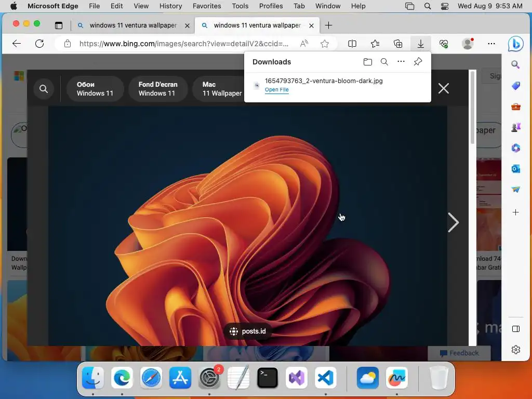Add a site with sidebar plus icon
This screenshot has width=532, height=399.
(x=516, y=212)
